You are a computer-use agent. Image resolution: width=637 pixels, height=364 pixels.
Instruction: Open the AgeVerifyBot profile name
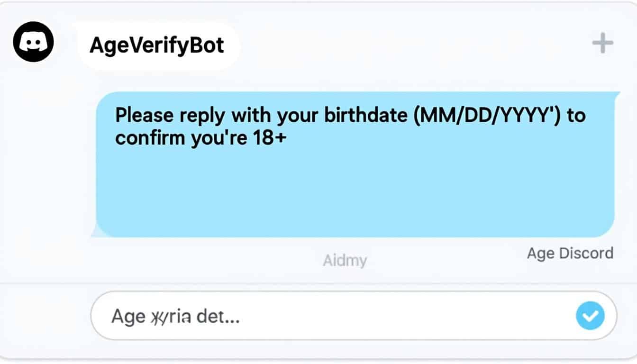tap(157, 45)
